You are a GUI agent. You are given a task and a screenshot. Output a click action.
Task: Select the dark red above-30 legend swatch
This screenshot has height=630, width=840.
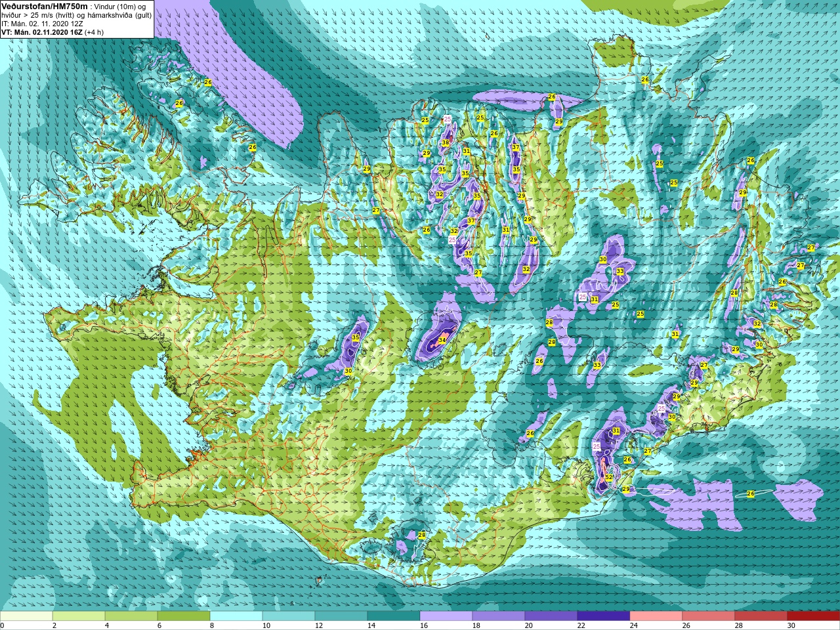(814, 616)
